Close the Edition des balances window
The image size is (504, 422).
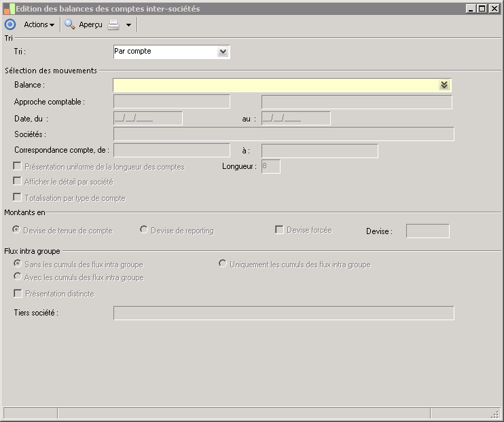coord(494,9)
